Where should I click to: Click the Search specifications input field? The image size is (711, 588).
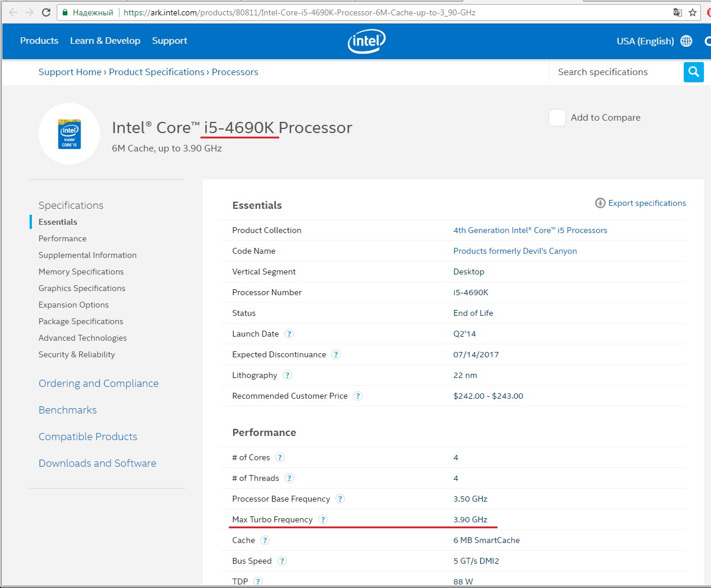point(615,72)
